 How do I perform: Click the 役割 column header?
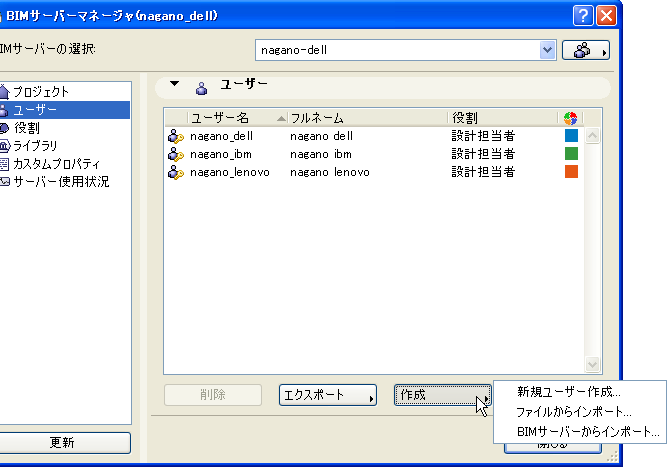pos(503,118)
